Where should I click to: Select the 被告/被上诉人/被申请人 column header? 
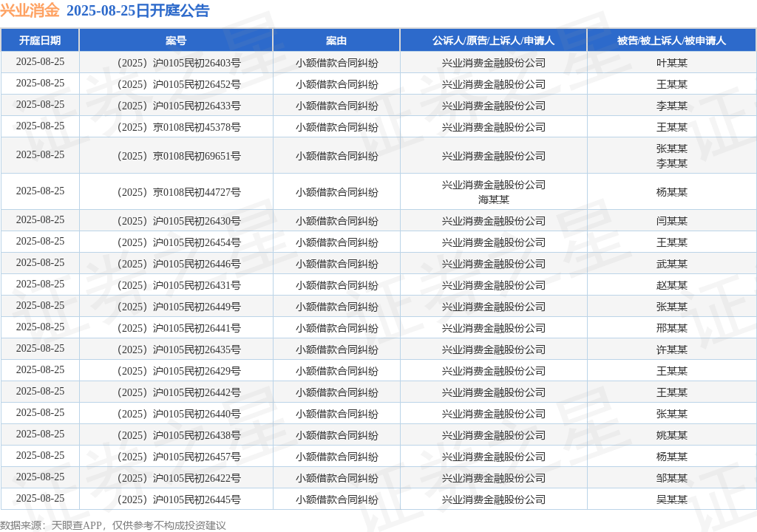pos(671,41)
